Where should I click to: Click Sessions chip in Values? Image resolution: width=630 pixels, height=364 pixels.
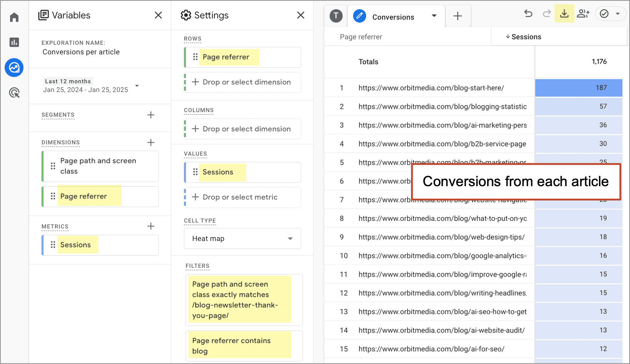click(243, 172)
